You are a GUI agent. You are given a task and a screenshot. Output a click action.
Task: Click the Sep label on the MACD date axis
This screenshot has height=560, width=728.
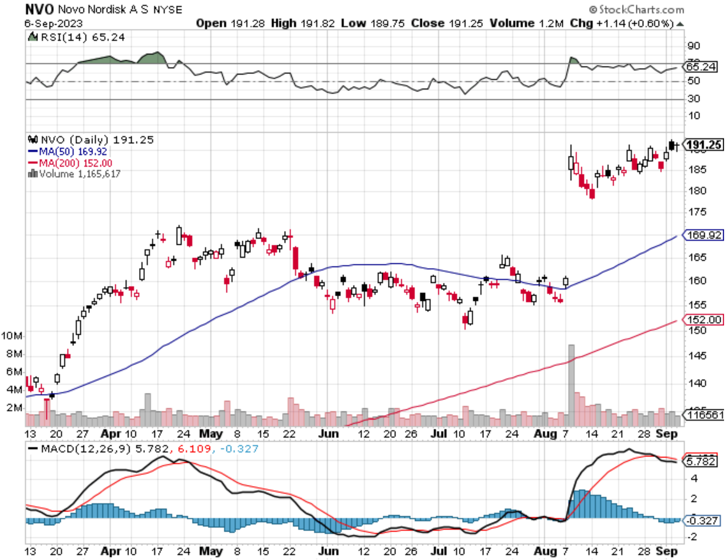(667, 551)
